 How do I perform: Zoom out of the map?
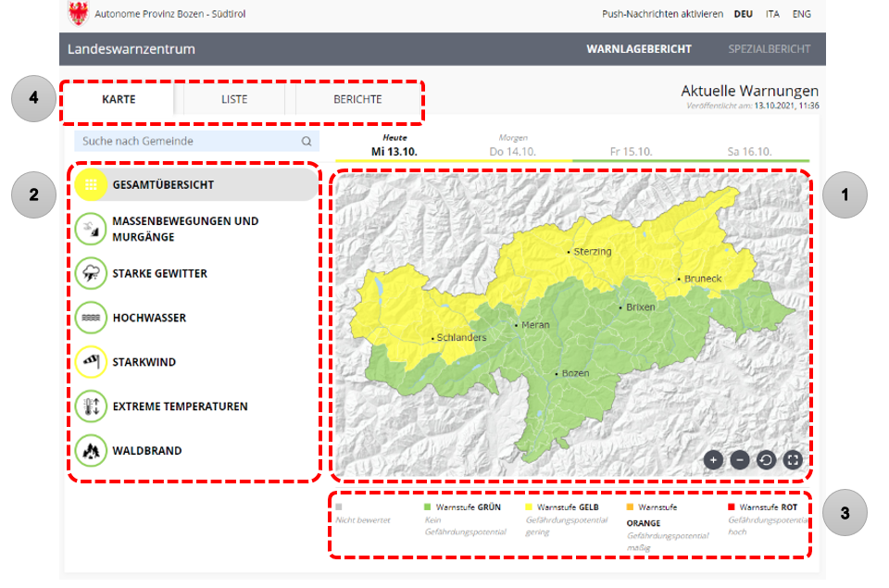(x=740, y=459)
